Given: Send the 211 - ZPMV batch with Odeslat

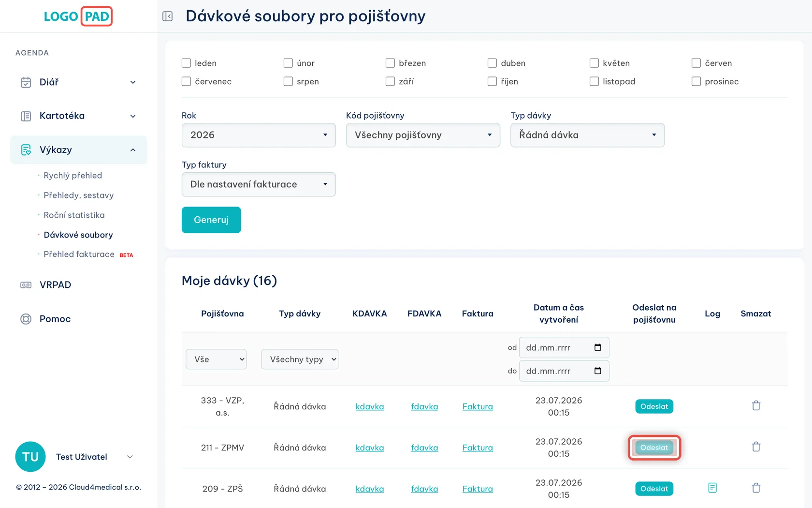Looking at the screenshot, I should click(x=654, y=448).
